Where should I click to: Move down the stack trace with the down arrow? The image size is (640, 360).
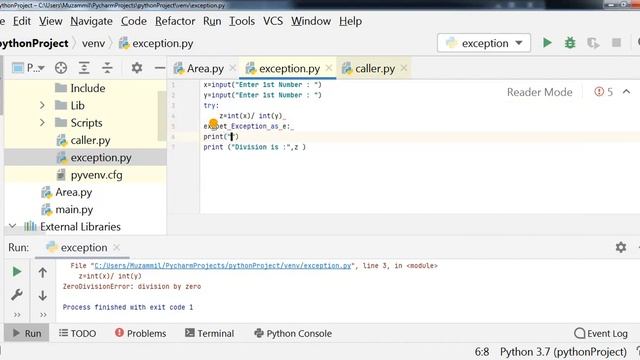click(x=42, y=295)
